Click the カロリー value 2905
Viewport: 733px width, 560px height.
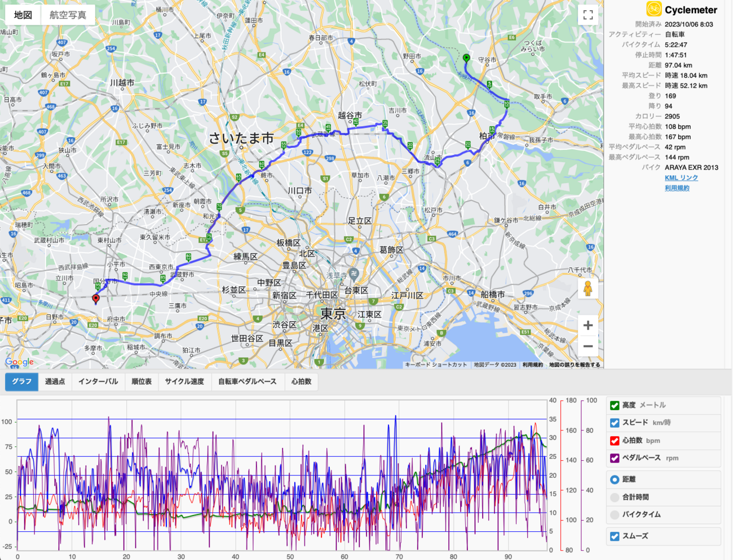pyautogui.click(x=672, y=116)
